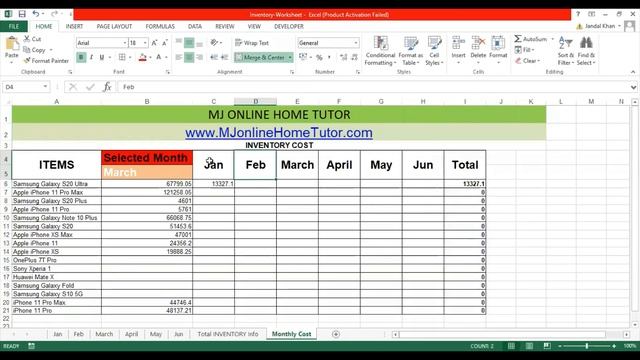Toggle Underline formatting
This screenshot has width=640, height=360.
click(x=102, y=57)
